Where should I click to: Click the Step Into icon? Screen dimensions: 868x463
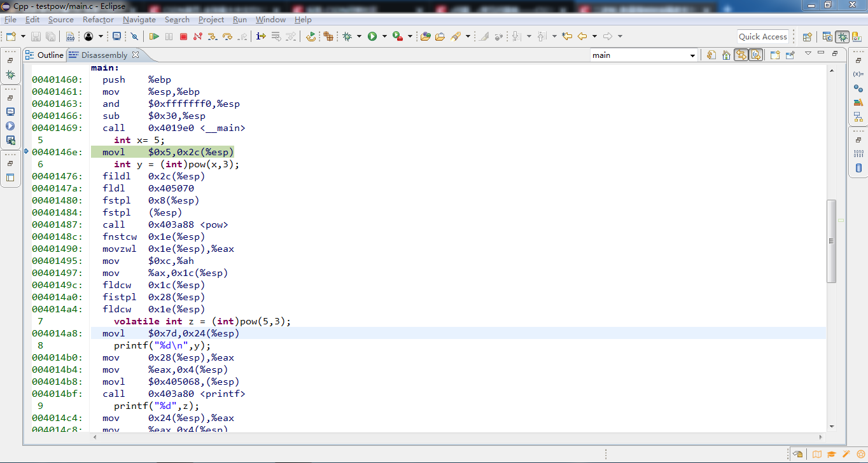213,37
